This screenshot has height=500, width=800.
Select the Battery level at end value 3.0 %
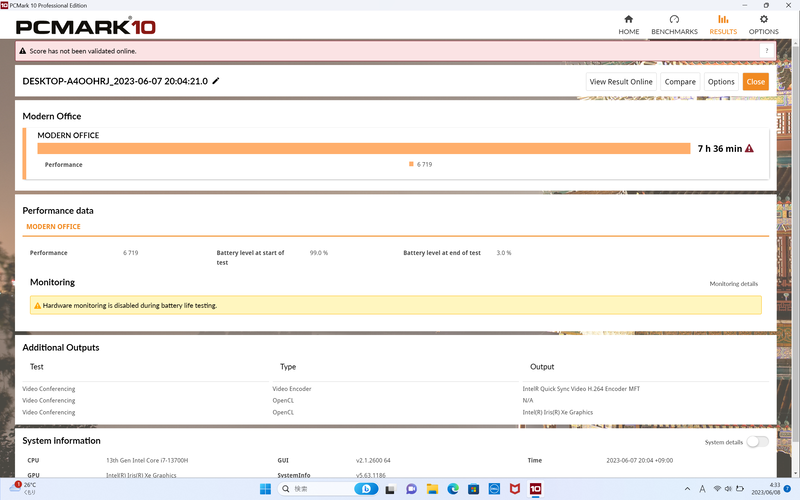tap(504, 253)
